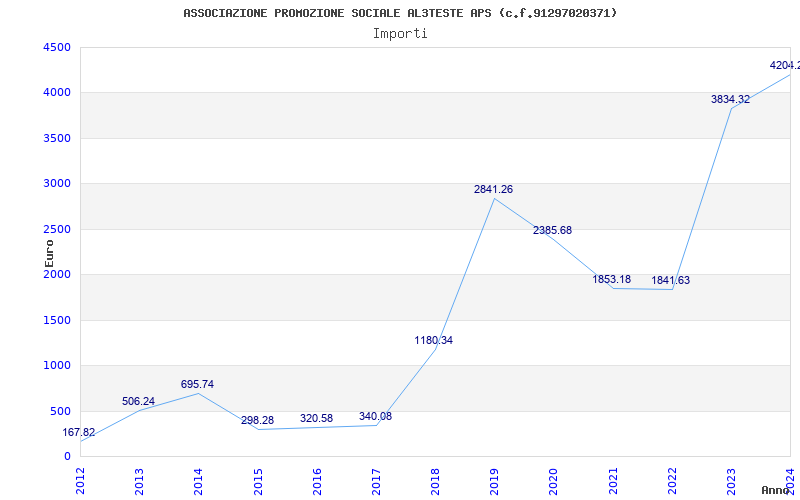Click x-axis year 2016

point(317,481)
